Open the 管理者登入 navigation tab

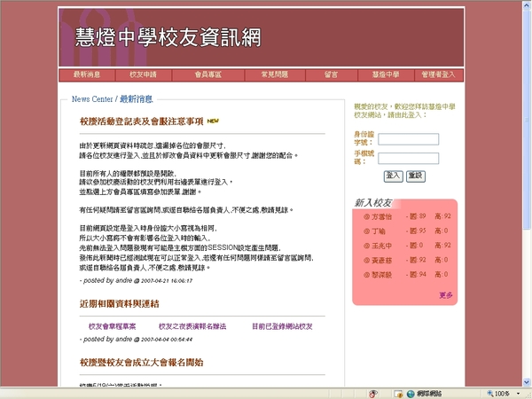tap(438, 75)
